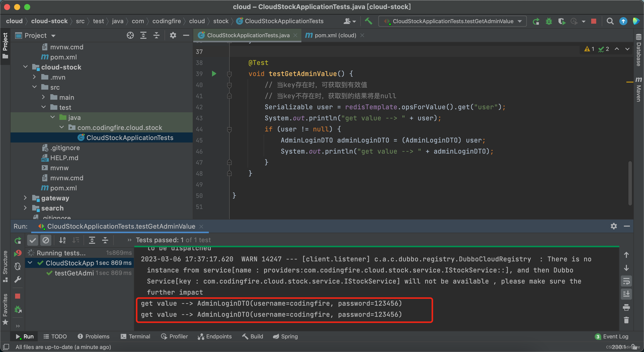
Task: Select the CloudStockApplicationTests.java tab
Action: (247, 35)
